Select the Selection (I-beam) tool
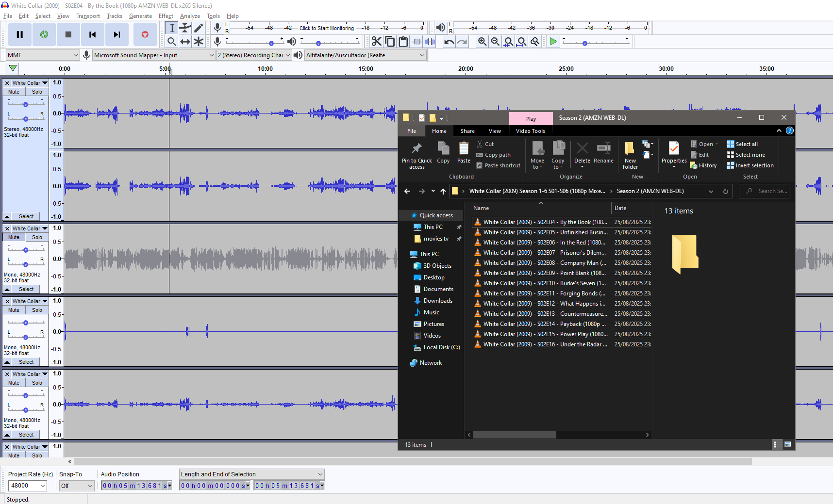This screenshot has width=833, height=504. coord(172,28)
